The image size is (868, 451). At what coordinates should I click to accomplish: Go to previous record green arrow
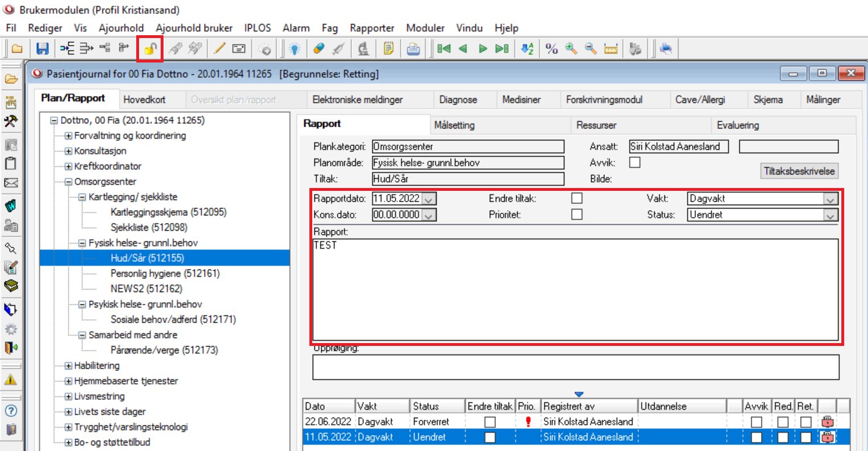coord(463,49)
